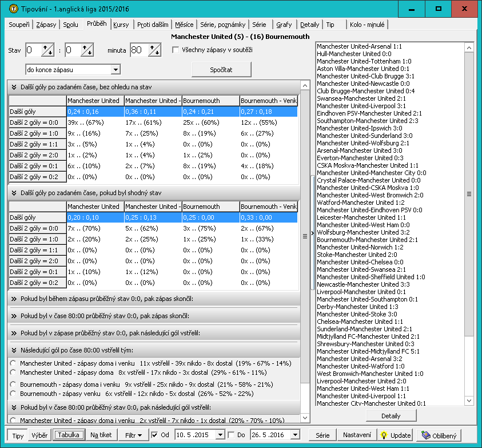Enable the Do date checkbox

point(231,435)
